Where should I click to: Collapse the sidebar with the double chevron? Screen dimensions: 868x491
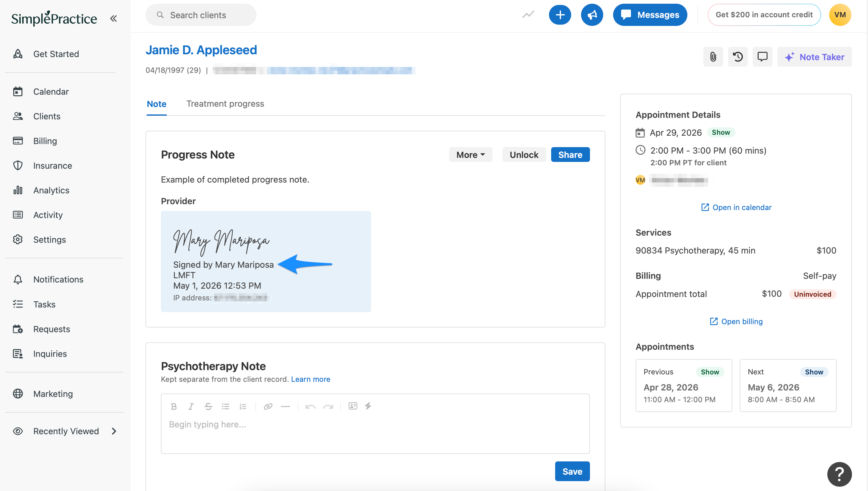[113, 18]
